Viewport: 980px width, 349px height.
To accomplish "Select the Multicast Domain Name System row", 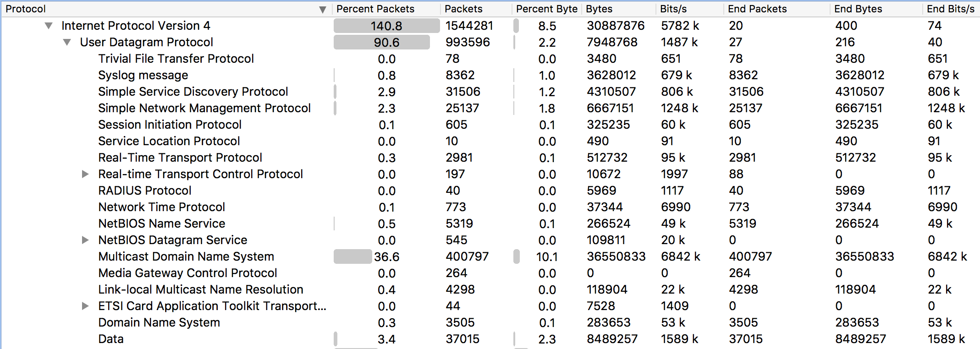I will 186,256.
